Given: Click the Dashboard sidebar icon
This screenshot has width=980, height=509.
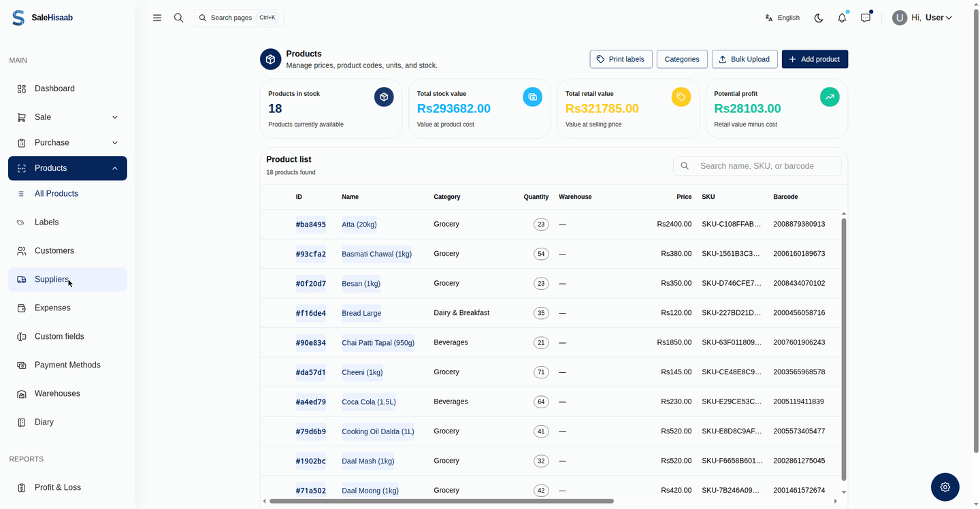Looking at the screenshot, I should [22, 88].
